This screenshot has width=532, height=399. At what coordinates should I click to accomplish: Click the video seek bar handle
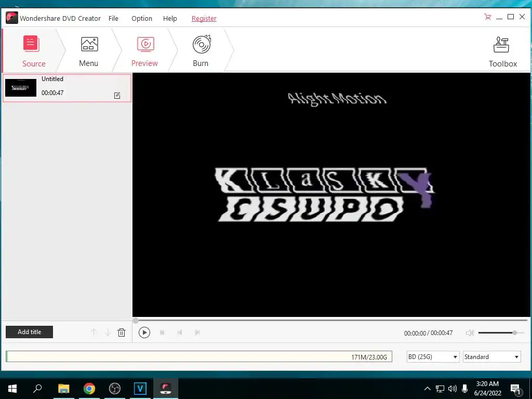click(136, 320)
